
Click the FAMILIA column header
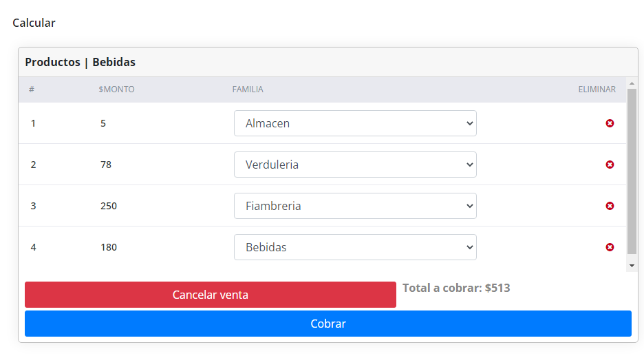pyautogui.click(x=248, y=89)
